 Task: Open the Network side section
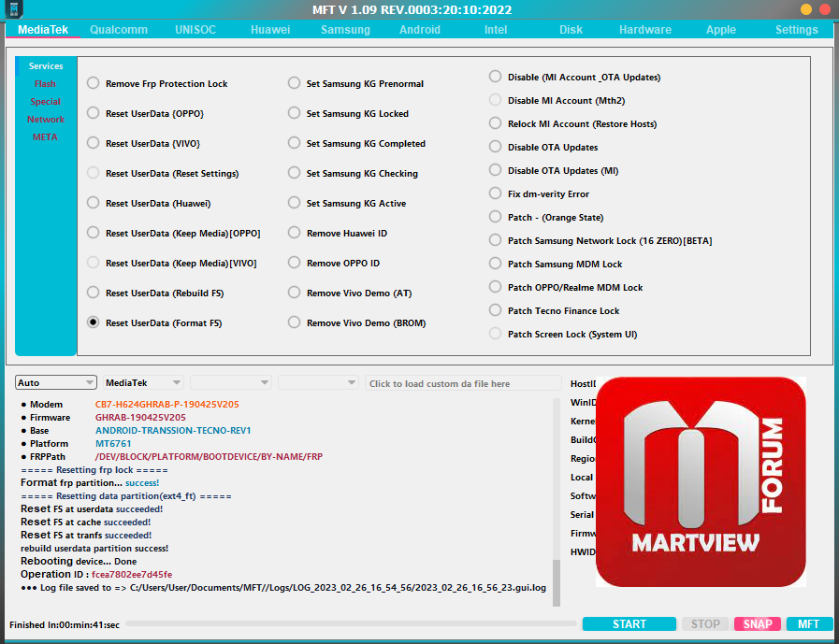46,120
